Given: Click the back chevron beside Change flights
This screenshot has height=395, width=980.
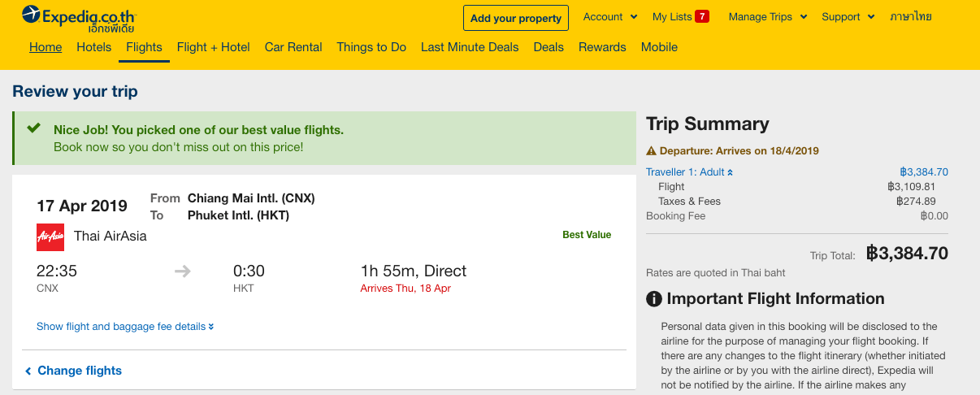Looking at the screenshot, I should tap(28, 371).
